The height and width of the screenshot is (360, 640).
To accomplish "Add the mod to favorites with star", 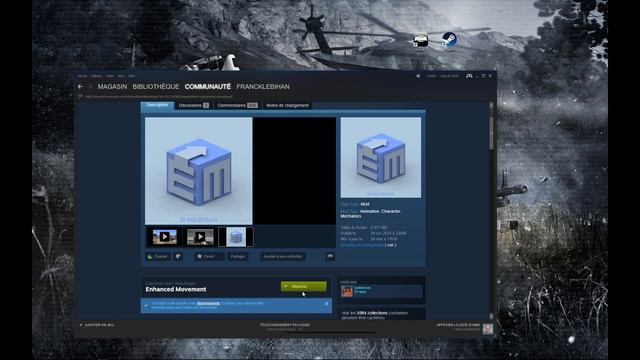I will 209,256.
